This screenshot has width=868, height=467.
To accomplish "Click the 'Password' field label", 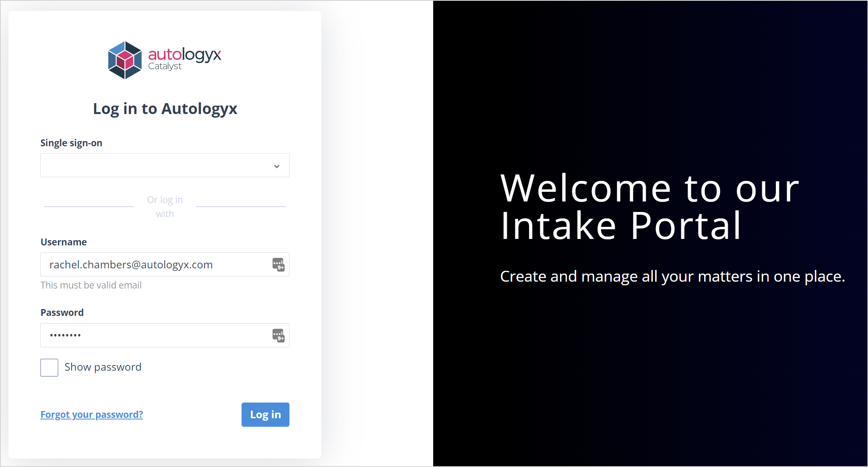I will click(x=62, y=313).
